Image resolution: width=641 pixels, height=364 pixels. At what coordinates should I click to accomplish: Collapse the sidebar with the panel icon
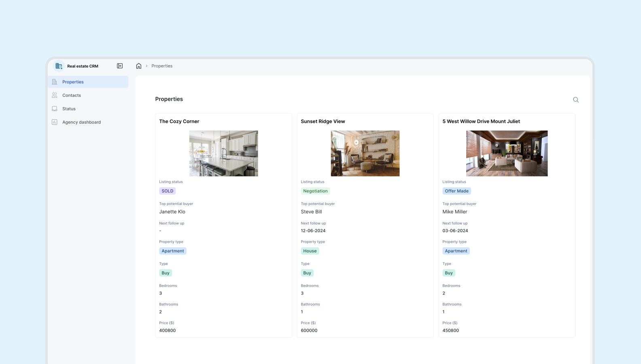(x=120, y=66)
